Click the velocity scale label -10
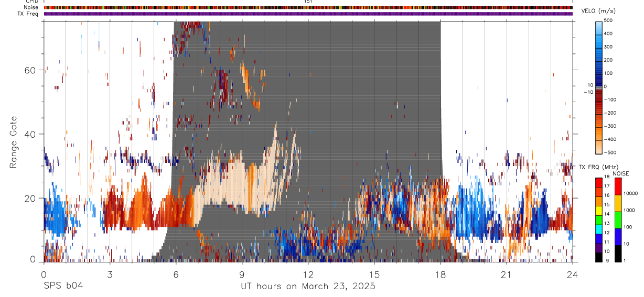Screen dimensions: 644x297 tap(588, 92)
